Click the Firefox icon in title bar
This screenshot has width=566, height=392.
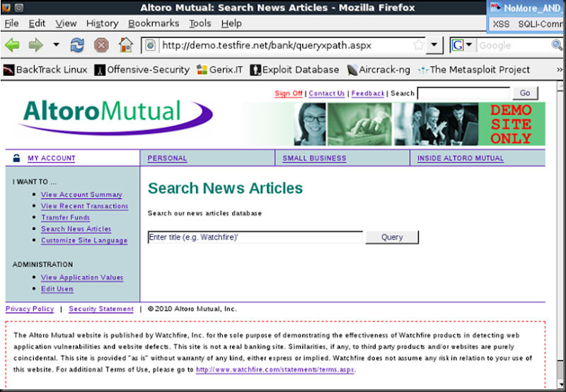click(6, 7)
